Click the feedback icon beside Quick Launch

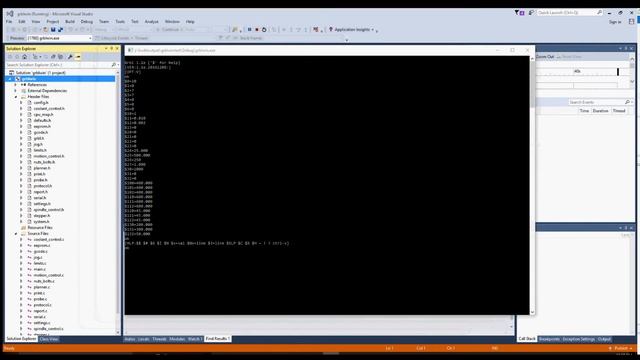pyautogui.click(x=531, y=13)
